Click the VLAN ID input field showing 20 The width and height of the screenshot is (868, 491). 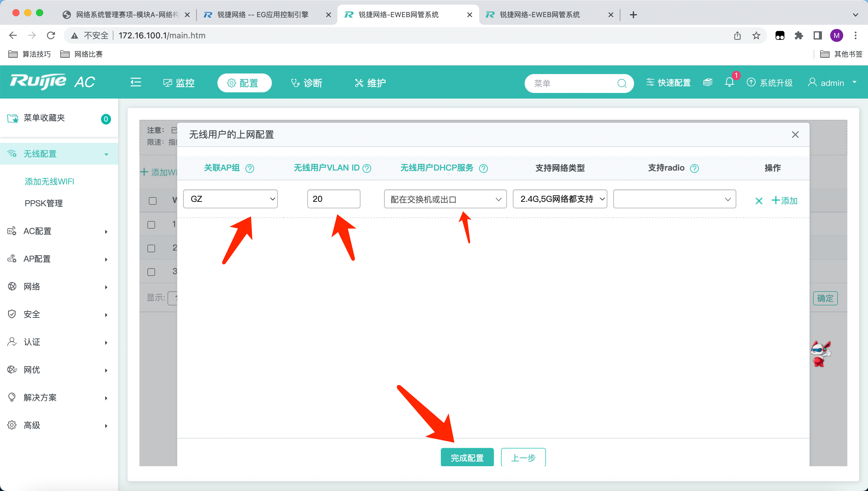point(333,199)
